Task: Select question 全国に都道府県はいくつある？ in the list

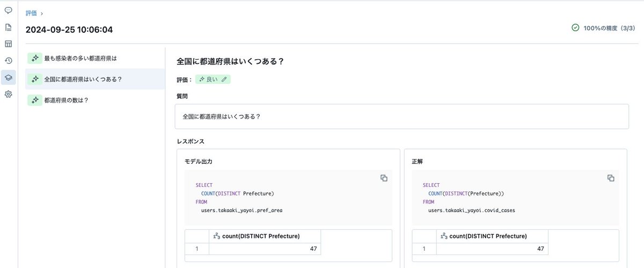Action: pyautogui.click(x=95, y=79)
